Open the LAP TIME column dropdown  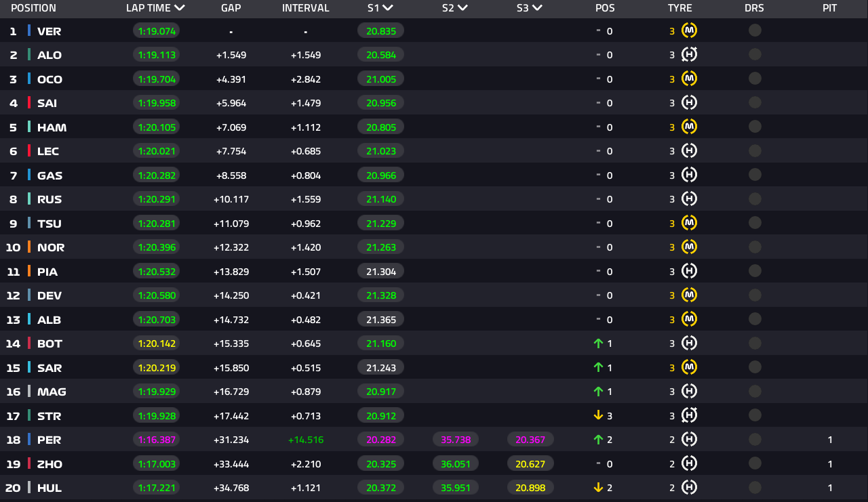tap(180, 8)
